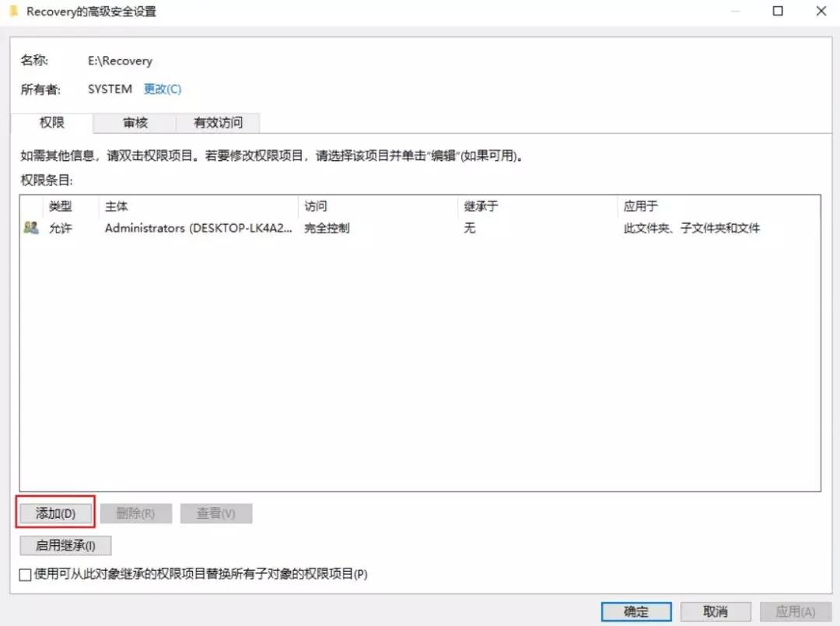Click the 主体 column header
840x626 pixels.
[x=117, y=206]
